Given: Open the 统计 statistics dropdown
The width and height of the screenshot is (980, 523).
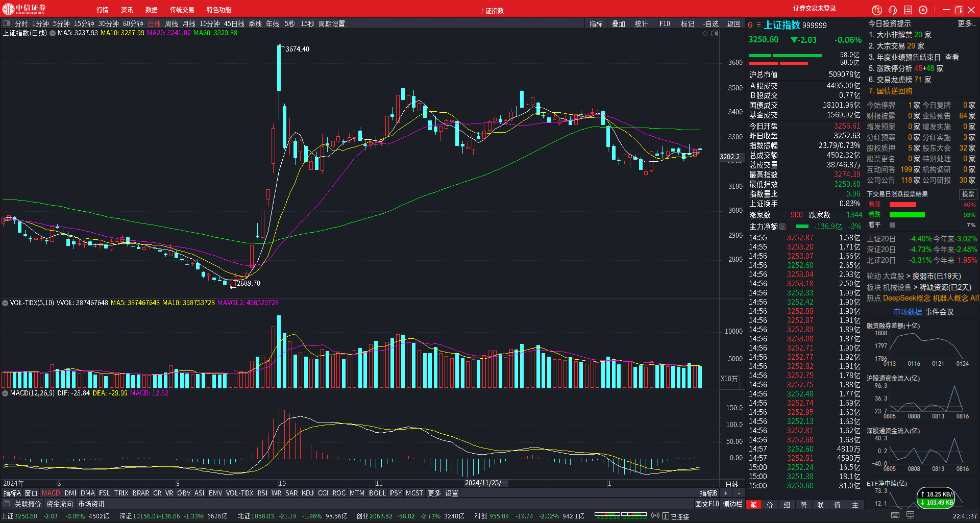Looking at the screenshot, I should (642, 24).
